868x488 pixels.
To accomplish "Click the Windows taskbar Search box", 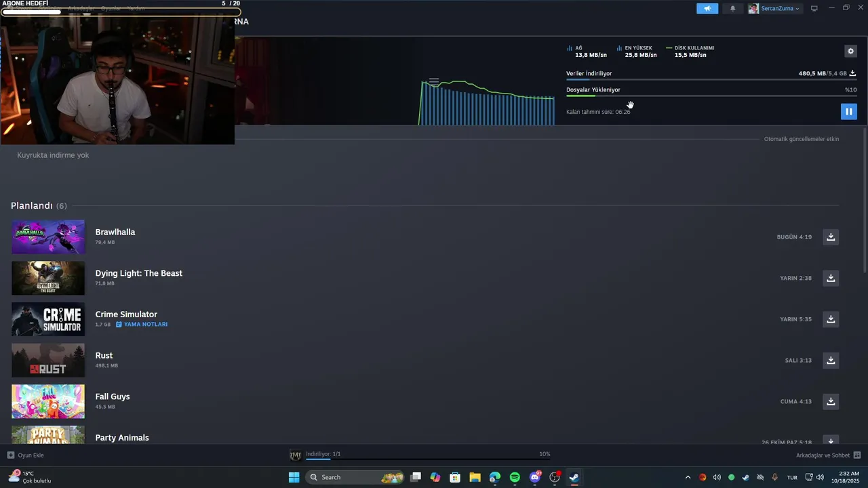I will point(355,477).
